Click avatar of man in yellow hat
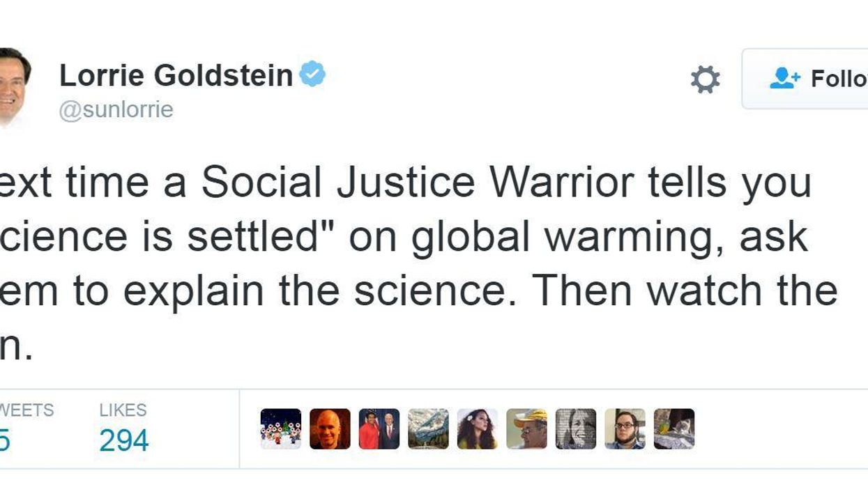 (x=526, y=428)
